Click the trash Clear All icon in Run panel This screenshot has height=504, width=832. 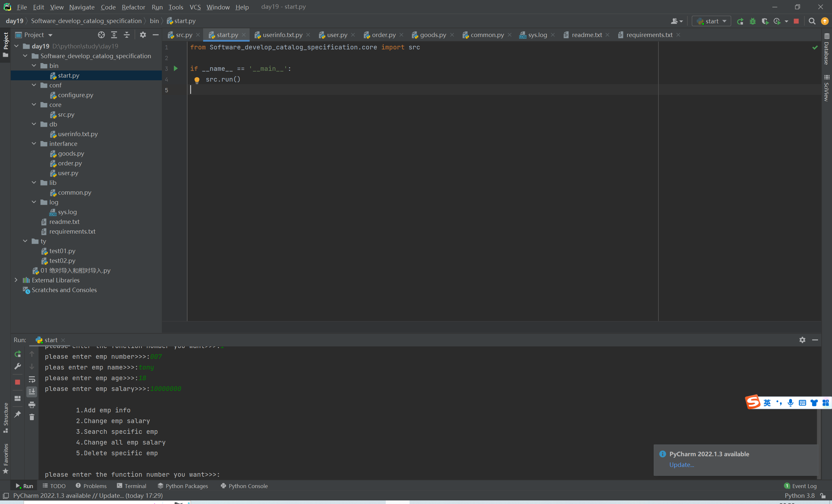click(32, 417)
